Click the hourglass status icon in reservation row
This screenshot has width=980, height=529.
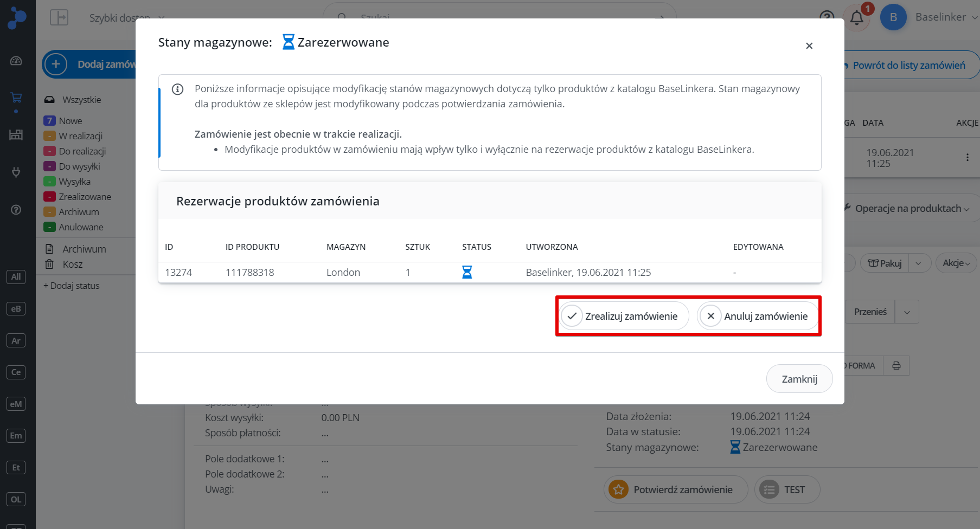pyautogui.click(x=466, y=272)
